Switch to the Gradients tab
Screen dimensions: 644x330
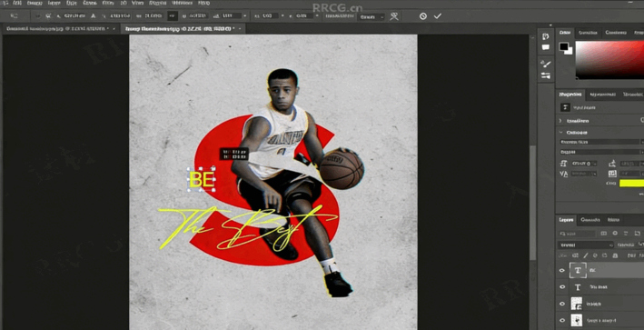pos(616,33)
